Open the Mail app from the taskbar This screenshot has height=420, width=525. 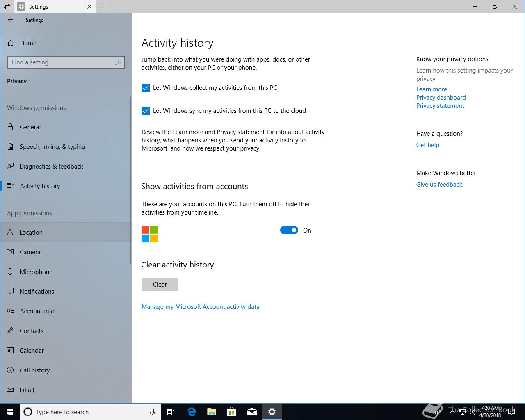click(252, 412)
